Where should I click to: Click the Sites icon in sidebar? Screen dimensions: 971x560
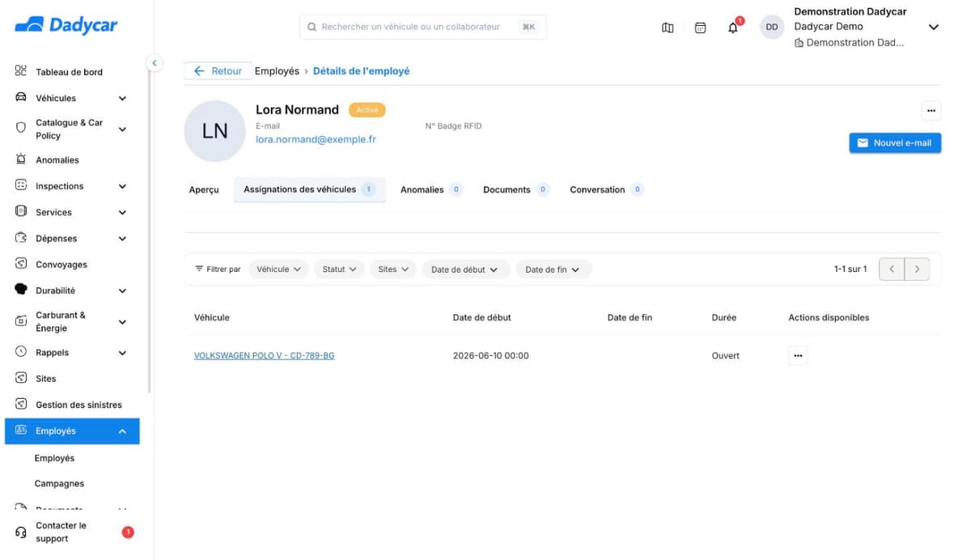pos(21,378)
